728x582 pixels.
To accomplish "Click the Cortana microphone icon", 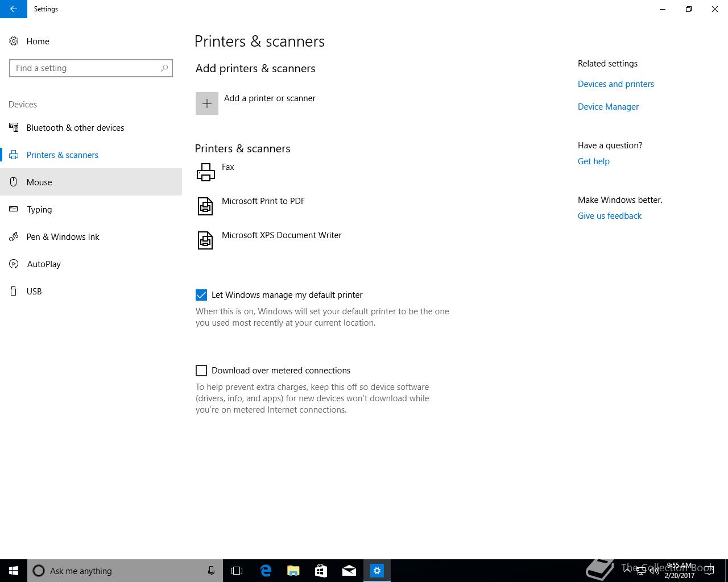I will pyautogui.click(x=211, y=571).
